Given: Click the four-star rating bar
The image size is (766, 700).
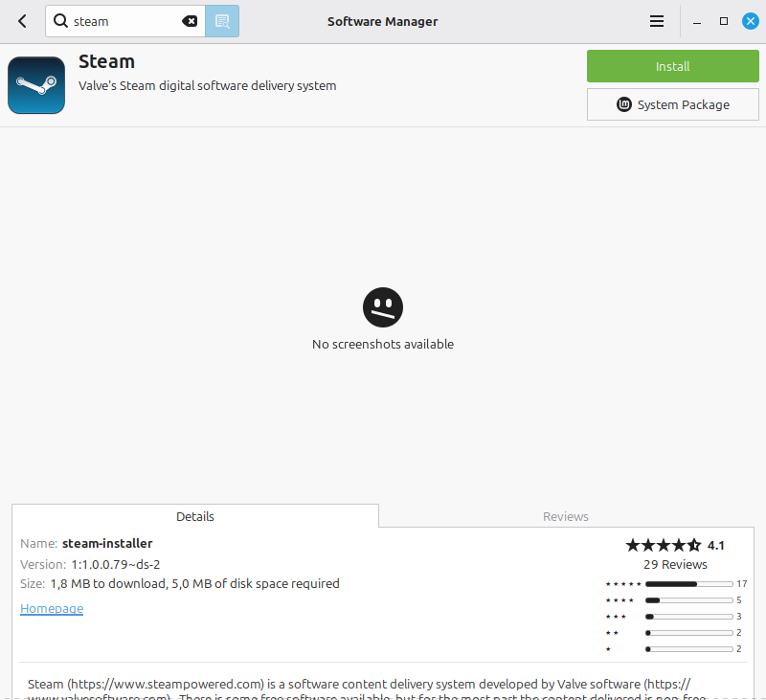Looking at the screenshot, I should pos(688,599).
